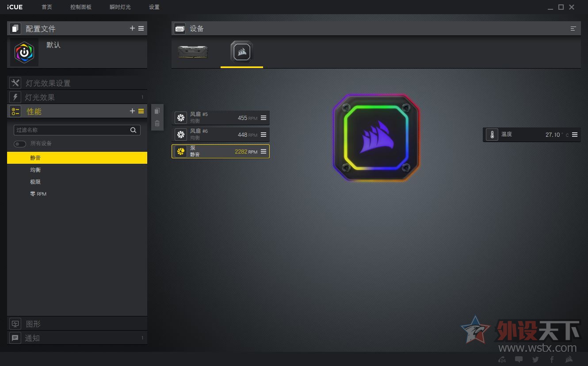The height and width of the screenshot is (366, 588).
Task: Select the 零 RPM preset
Action: click(x=77, y=194)
